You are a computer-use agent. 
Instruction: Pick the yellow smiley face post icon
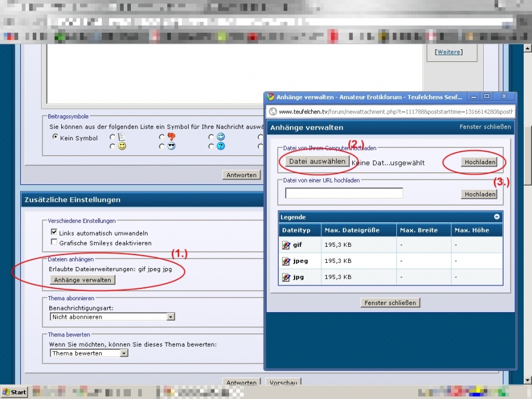click(x=121, y=146)
